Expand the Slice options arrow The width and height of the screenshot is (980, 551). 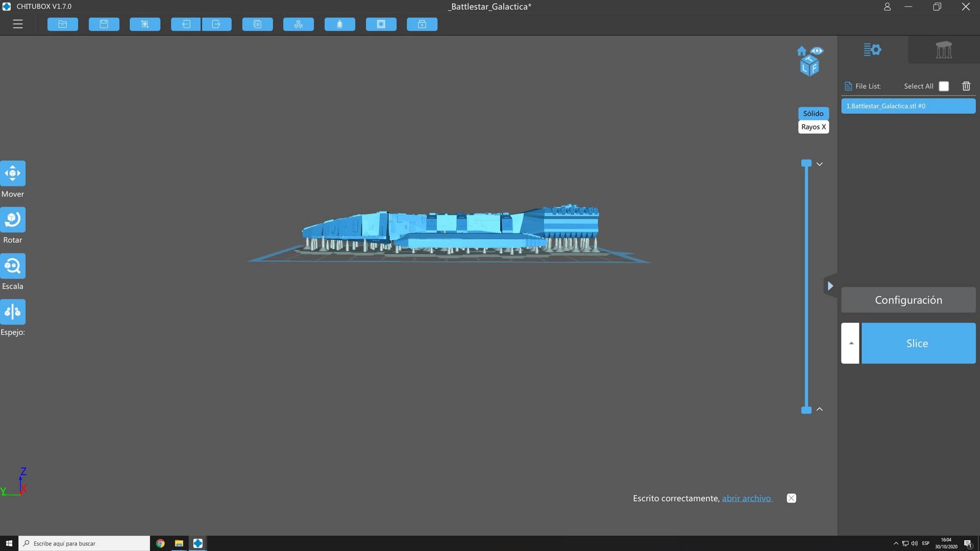pyautogui.click(x=850, y=343)
